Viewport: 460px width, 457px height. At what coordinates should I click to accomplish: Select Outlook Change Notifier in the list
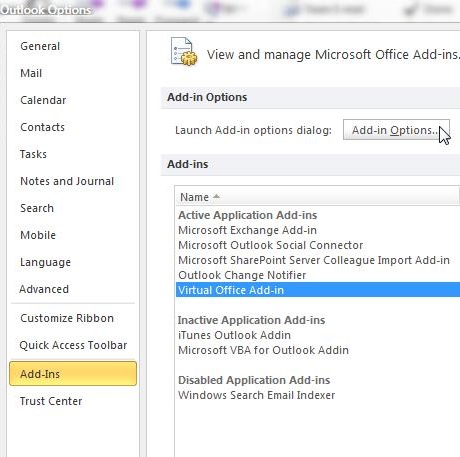(317, 275)
